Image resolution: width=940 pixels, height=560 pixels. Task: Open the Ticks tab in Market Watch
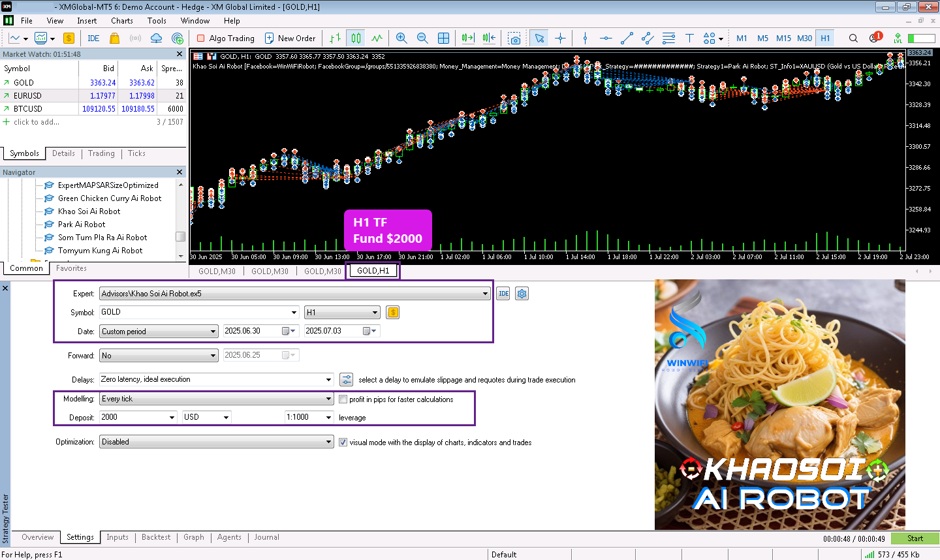(136, 153)
